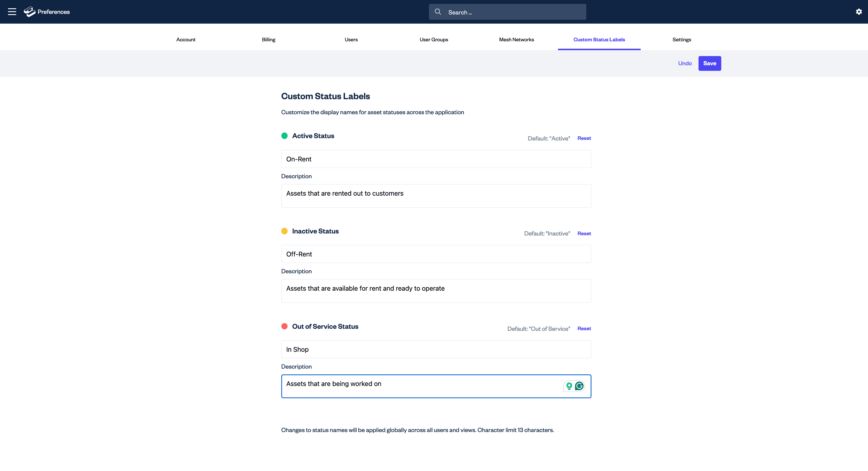Click the Undo link

pyautogui.click(x=685, y=63)
